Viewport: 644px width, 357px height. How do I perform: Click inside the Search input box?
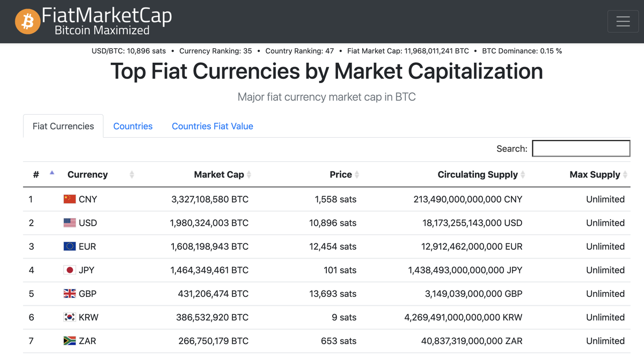[581, 148]
